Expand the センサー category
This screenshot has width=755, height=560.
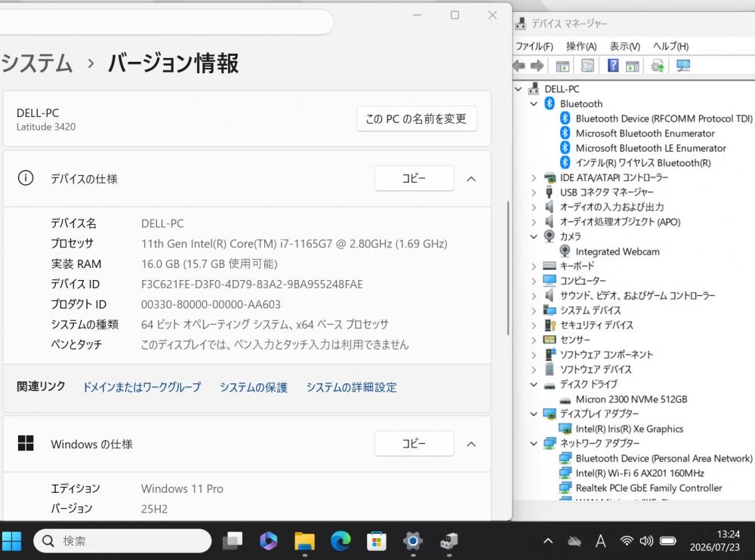click(x=534, y=340)
